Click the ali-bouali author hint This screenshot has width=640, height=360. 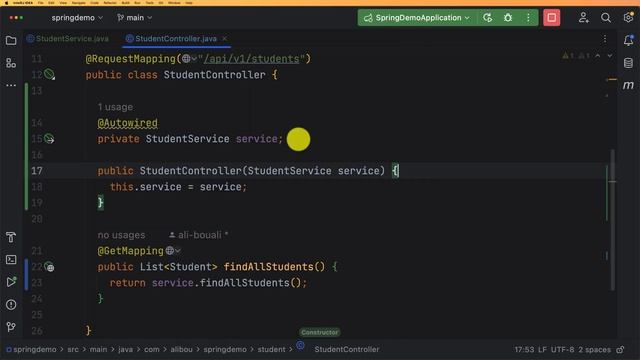tap(199, 235)
